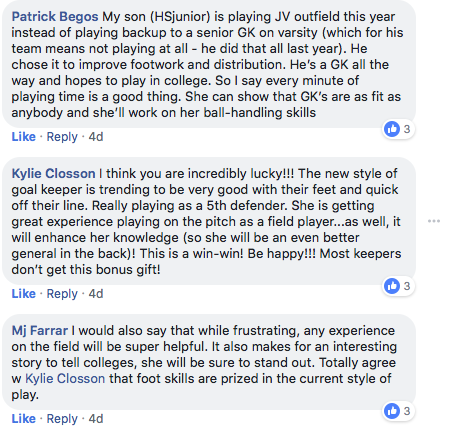This screenshot has width=452, height=435.
Task: Like Kylie Closson's comment
Action: 24,294
